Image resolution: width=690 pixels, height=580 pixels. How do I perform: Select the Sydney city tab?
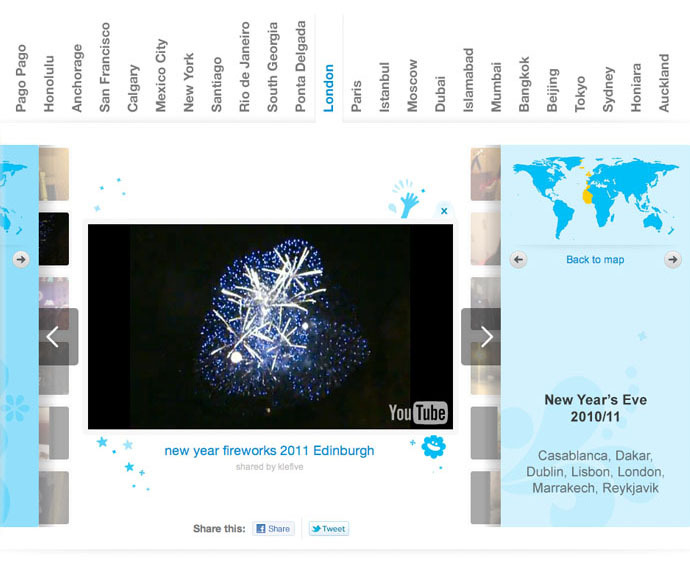[x=608, y=89]
